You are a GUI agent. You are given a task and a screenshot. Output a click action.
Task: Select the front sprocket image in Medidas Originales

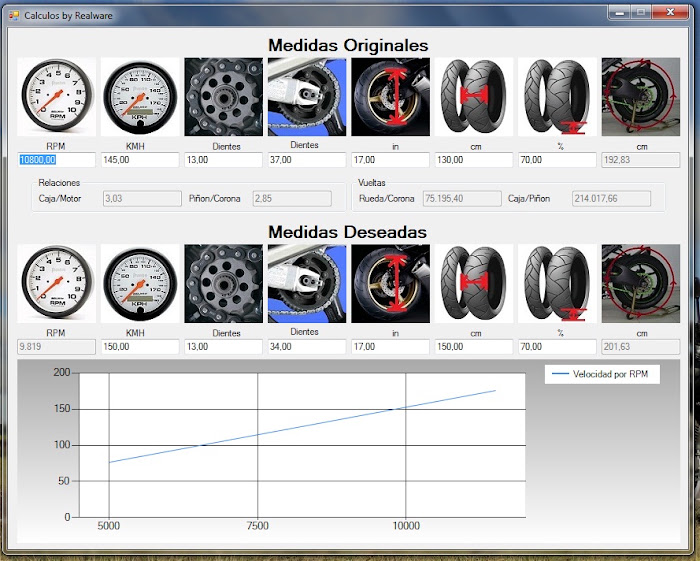click(x=223, y=96)
